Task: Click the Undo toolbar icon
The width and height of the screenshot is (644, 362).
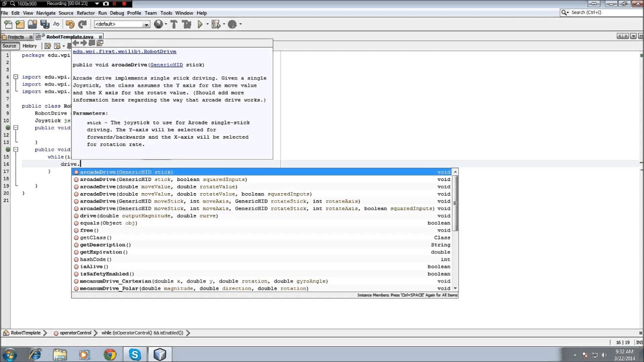Action: [69, 24]
